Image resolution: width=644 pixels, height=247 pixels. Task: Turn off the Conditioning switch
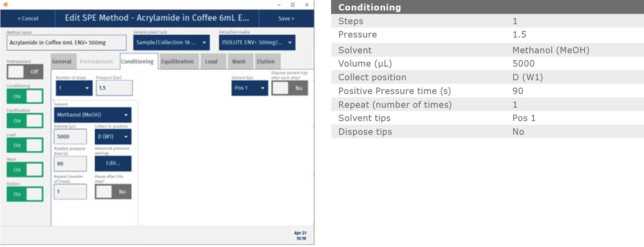click(25, 96)
